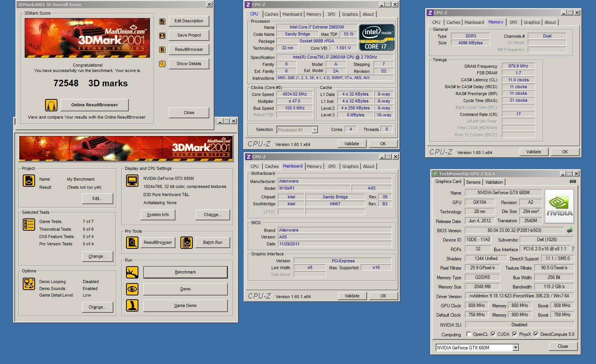Start the Benchmark run

tap(185, 272)
